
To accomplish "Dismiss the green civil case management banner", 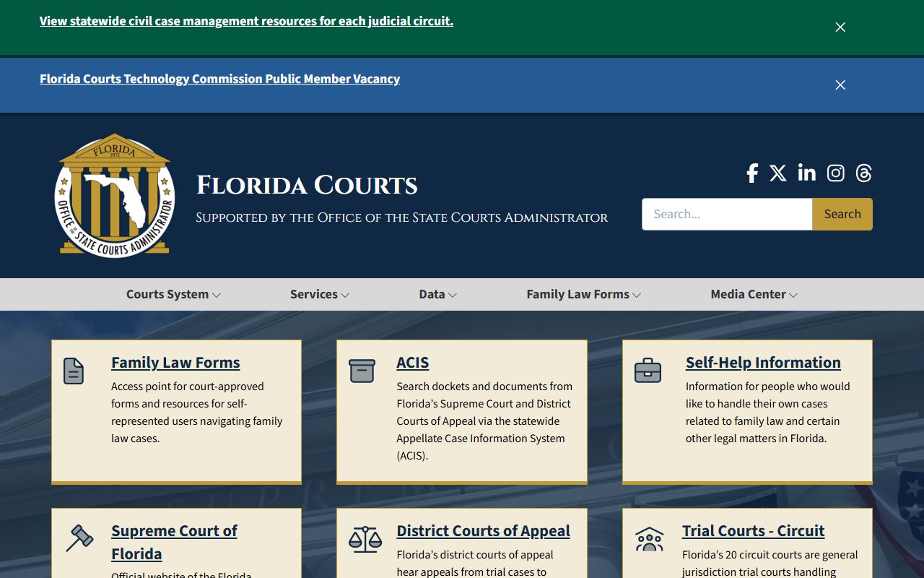I will (840, 27).
